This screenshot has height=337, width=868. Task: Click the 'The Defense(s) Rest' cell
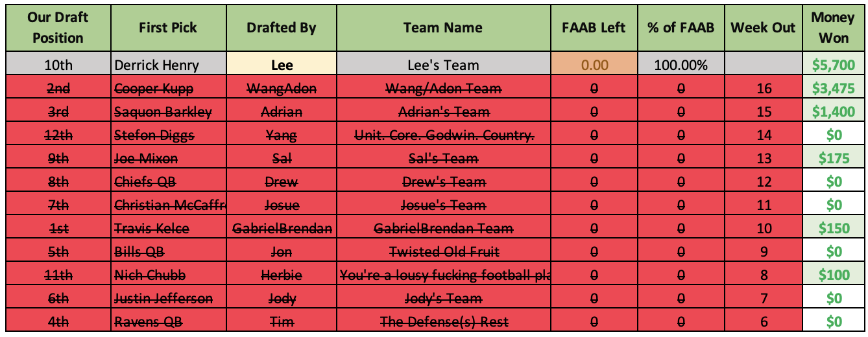443,321
